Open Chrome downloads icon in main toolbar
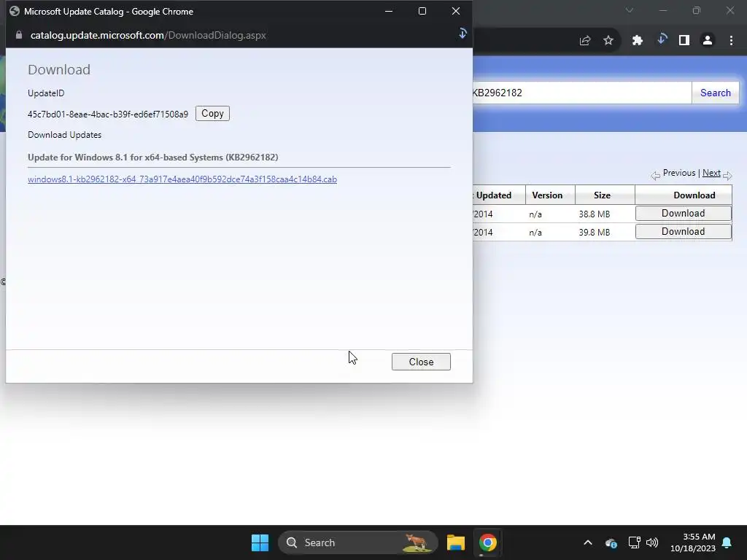This screenshot has height=560, width=747. 661,39
